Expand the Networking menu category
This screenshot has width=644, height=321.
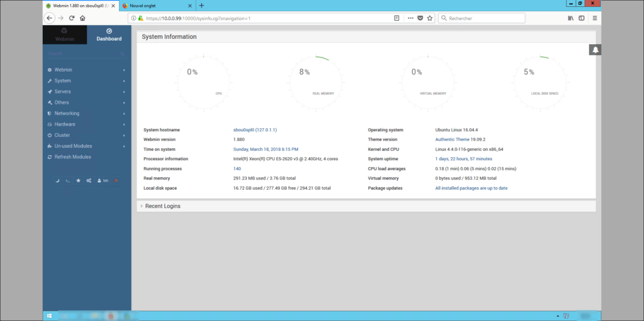87,113
